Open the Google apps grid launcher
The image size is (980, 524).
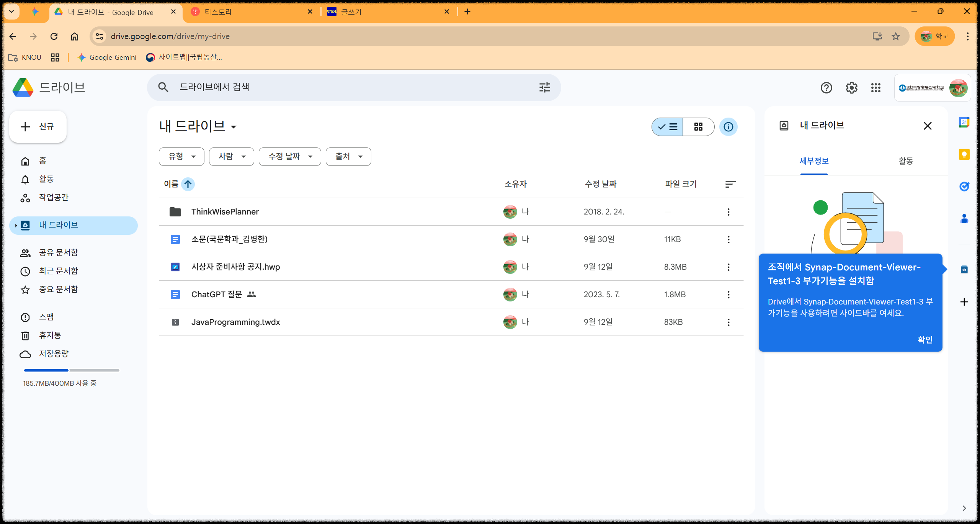click(876, 88)
